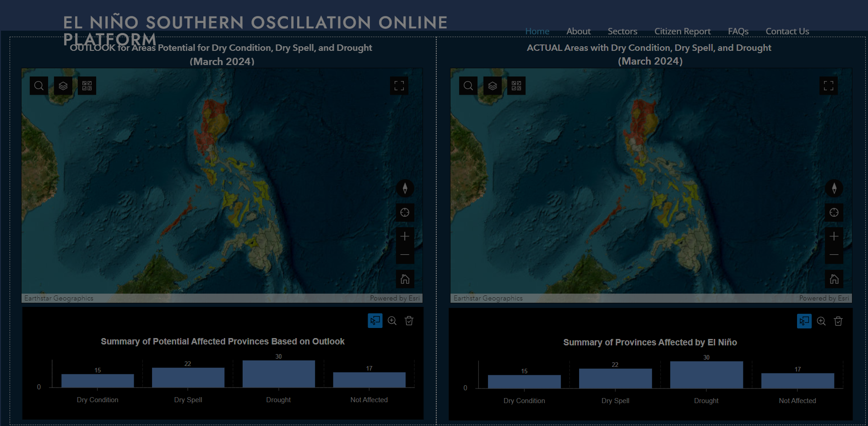Viewport: 868px width, 426px height.
Task: Toggle selection mode on the Outlook chart
Action: coord(375,321)
